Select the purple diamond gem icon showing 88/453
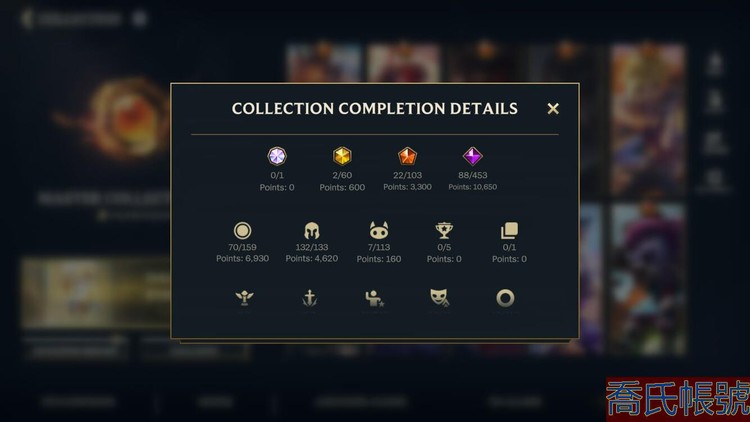 [x=473, y=156]
